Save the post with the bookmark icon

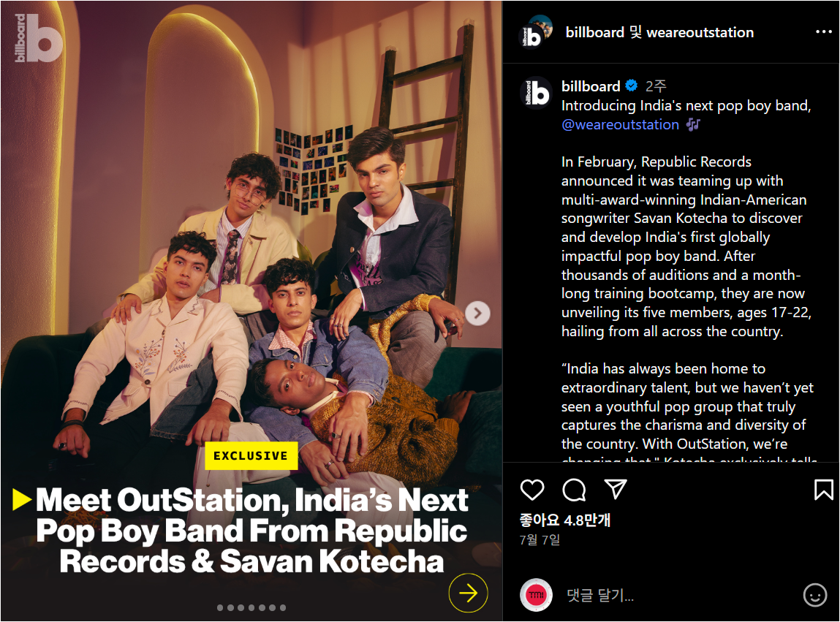tap(823, 490)
